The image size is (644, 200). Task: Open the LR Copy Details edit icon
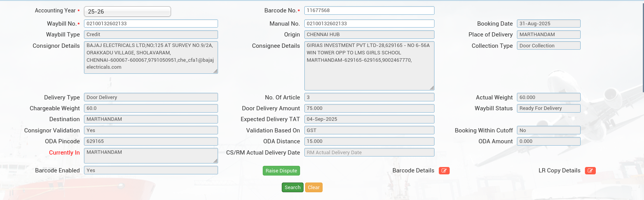coord(590,170)
